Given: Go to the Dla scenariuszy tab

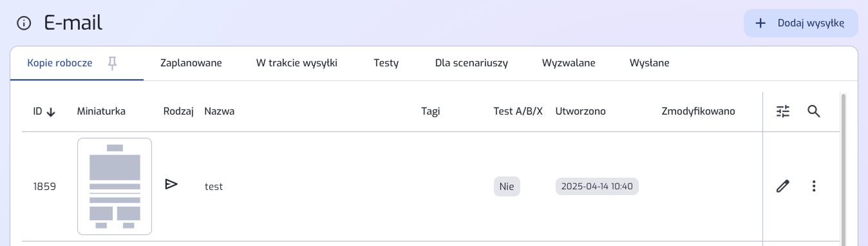Looking at the screenshot, I should tap(471, 63).
